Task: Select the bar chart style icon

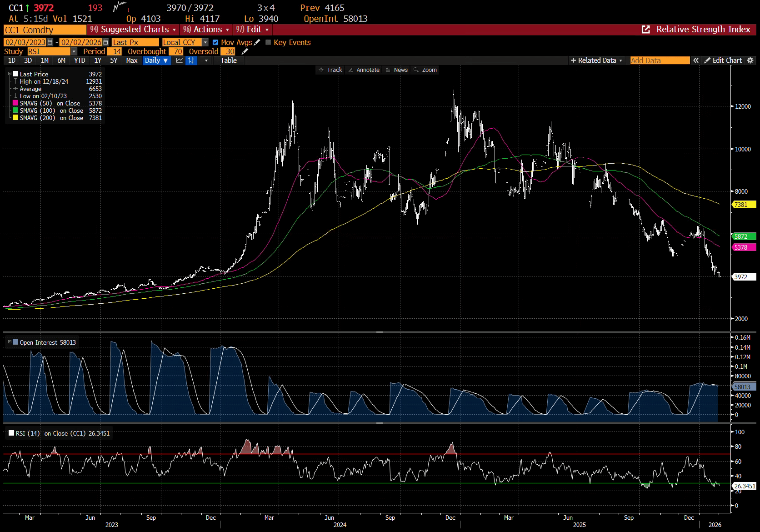Action: pos(191,60)
